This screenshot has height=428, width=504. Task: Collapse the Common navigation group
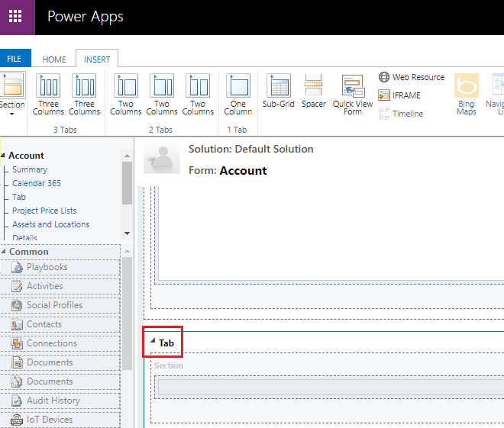[3, 252]
